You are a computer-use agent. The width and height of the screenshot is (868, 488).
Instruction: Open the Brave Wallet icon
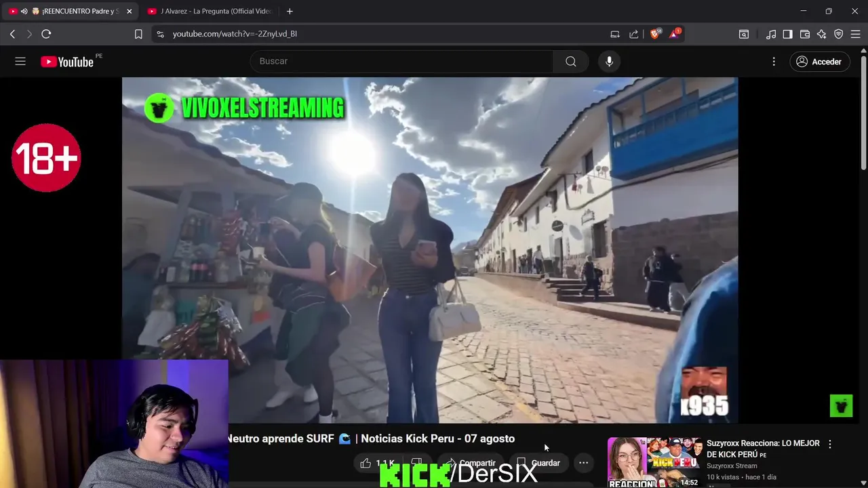pyautogui.click(x=805, y=34)
